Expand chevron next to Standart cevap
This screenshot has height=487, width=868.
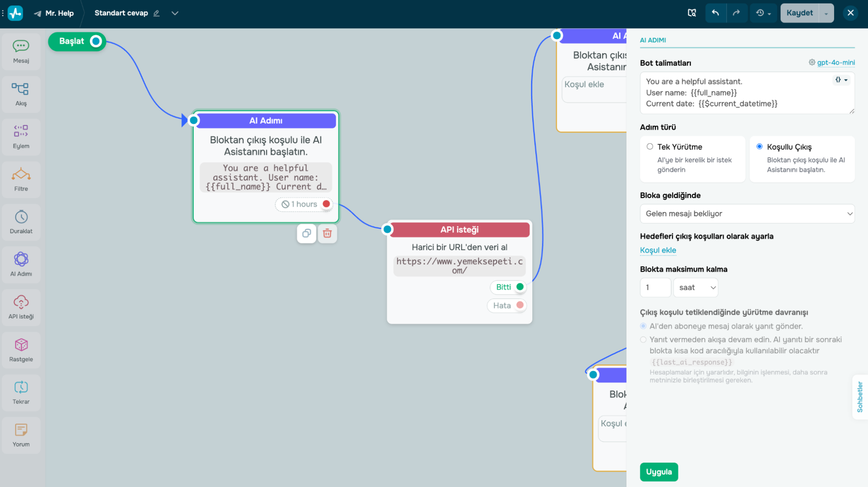pyautogui.click(x=175, y=13)
